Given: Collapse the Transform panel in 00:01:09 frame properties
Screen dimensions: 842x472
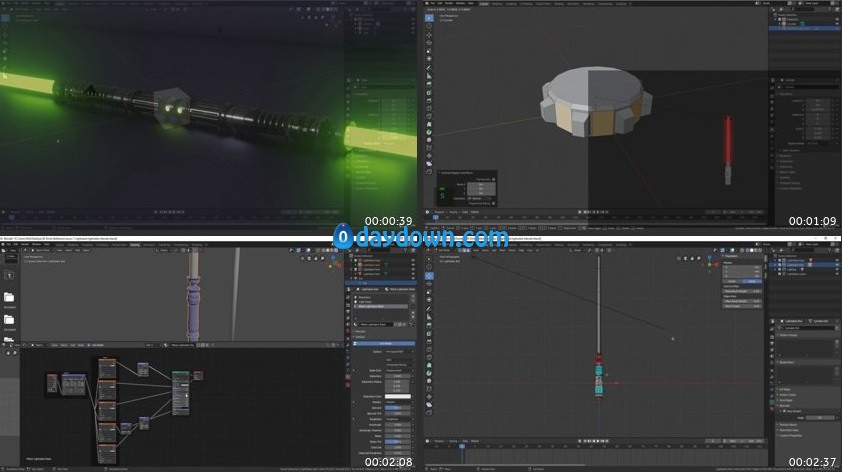Looking at the screenshot, I should pos(786,95).
